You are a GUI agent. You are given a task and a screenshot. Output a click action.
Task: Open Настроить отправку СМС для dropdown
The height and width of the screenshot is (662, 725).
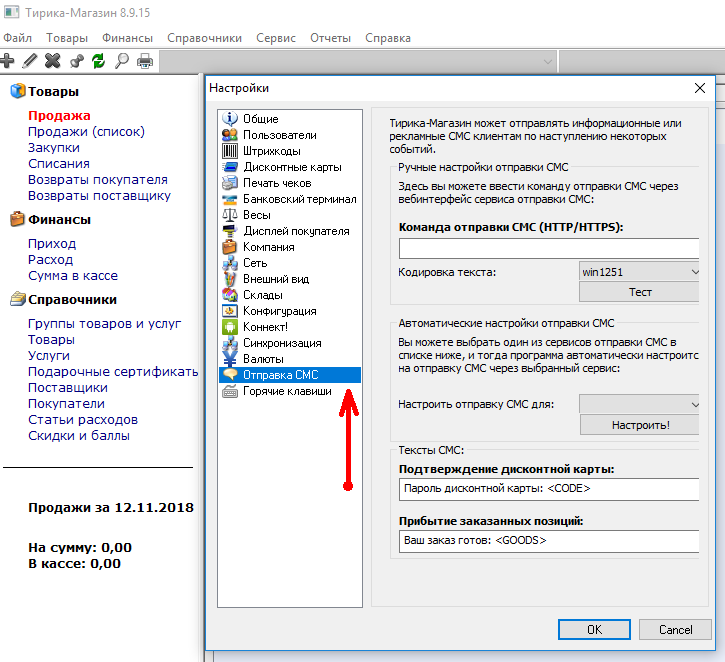pyautogui.click(x=639, y=404)
